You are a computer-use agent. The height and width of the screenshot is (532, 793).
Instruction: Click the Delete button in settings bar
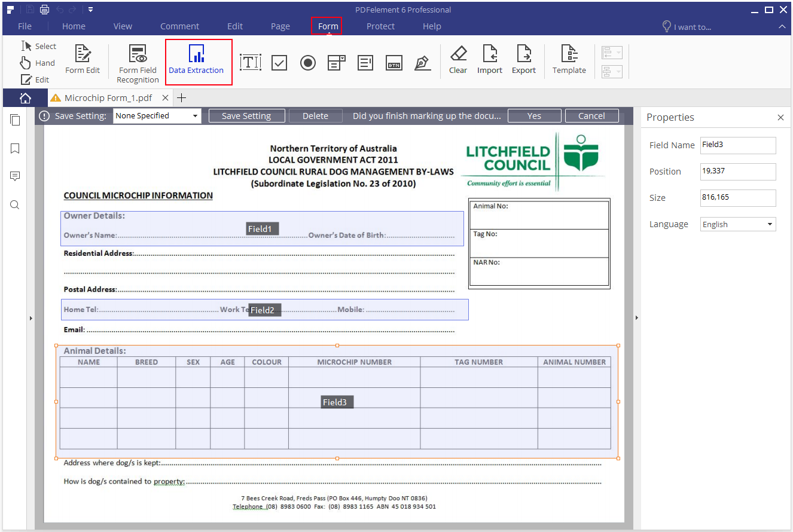[x=315, y=116]
